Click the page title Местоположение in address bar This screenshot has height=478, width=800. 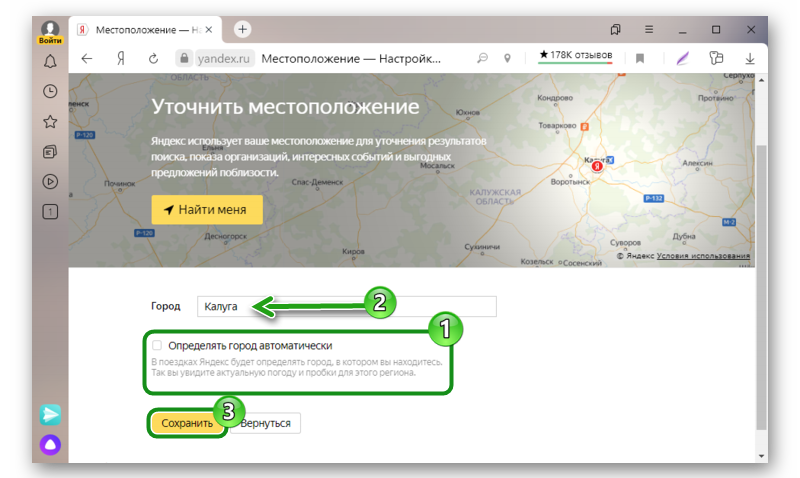point(351,59)
